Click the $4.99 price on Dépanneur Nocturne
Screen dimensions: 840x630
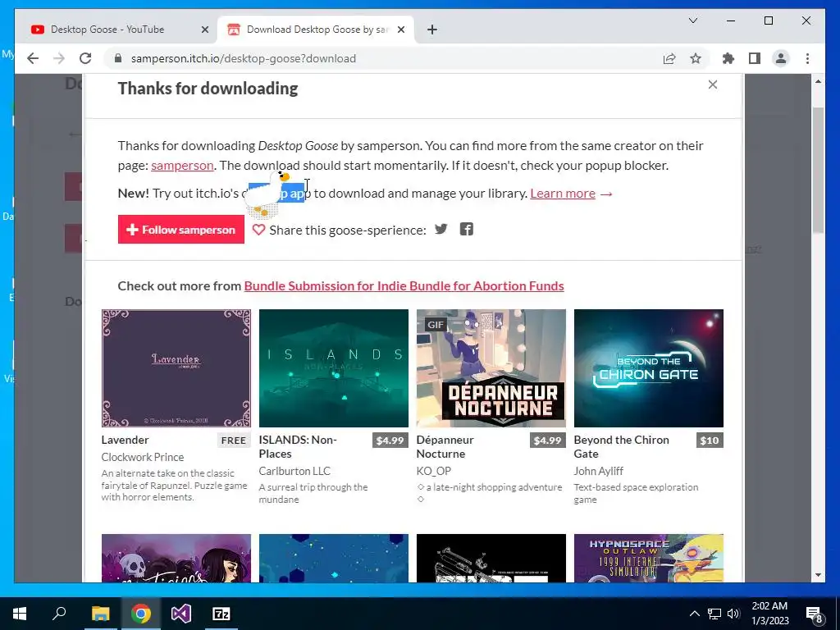[x=547, y=441]
